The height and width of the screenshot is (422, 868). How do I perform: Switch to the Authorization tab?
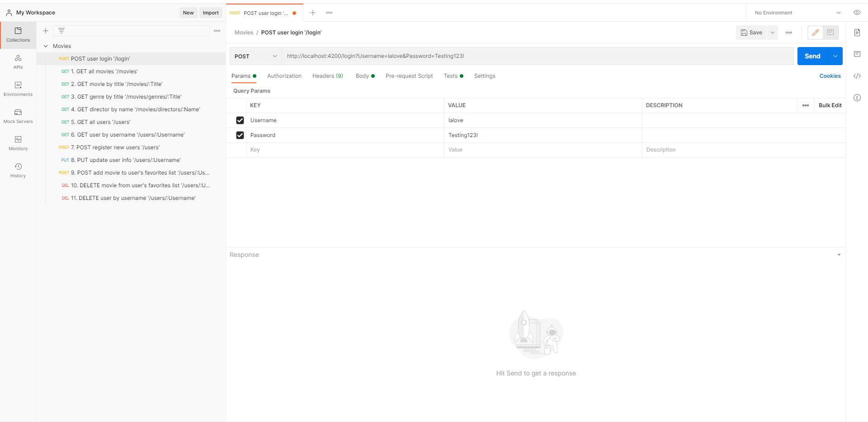[x=284, y=76]
